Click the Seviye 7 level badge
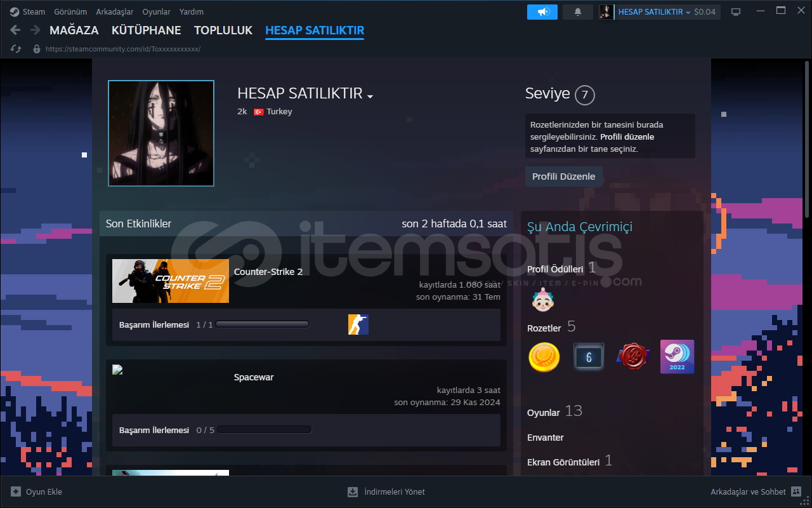The width and height of the screenshot is (812, 508). tap(585, 95)
